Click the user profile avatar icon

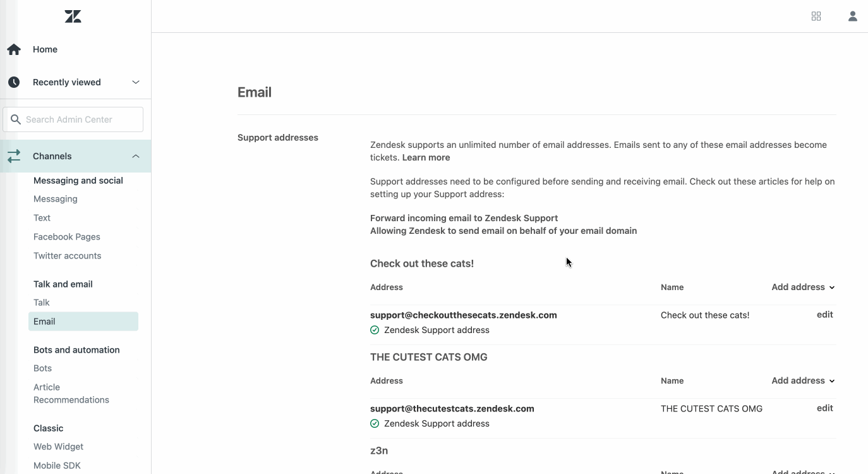[x=852, y=16]
